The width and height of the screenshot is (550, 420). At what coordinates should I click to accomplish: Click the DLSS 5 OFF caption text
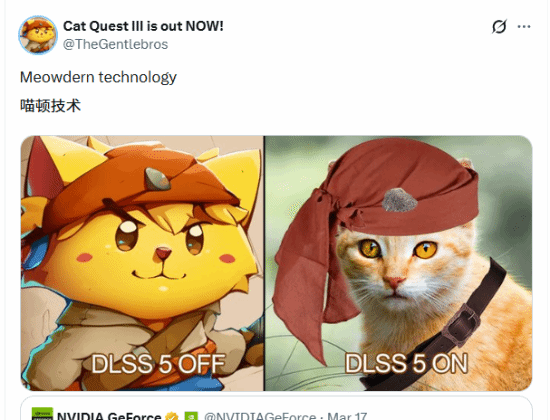tap(158, 364)
